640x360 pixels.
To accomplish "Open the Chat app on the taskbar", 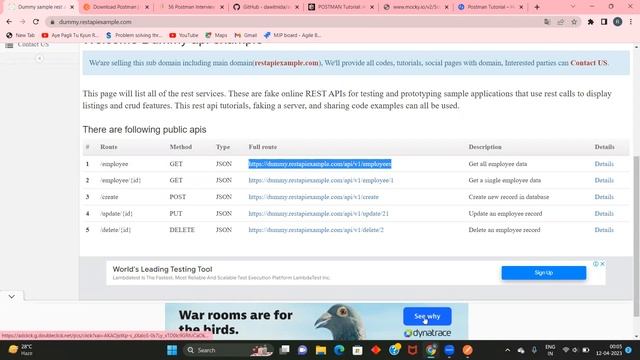I will point(302,350).
